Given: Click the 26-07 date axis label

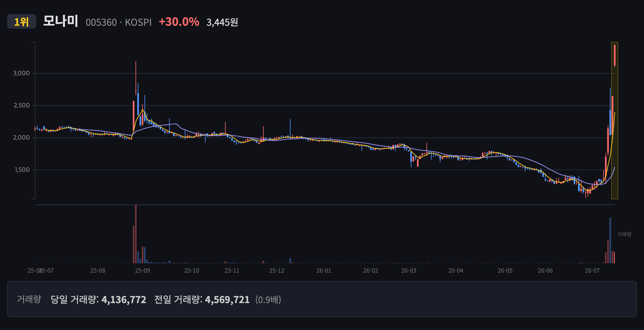Looking at the screenshot, I should coord(592,271).
